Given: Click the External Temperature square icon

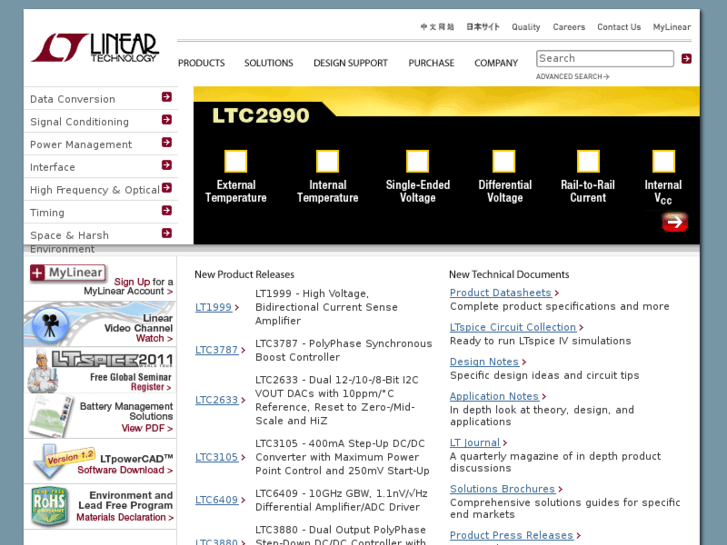Looking at the screenshot, I should [x=236, y=161].
